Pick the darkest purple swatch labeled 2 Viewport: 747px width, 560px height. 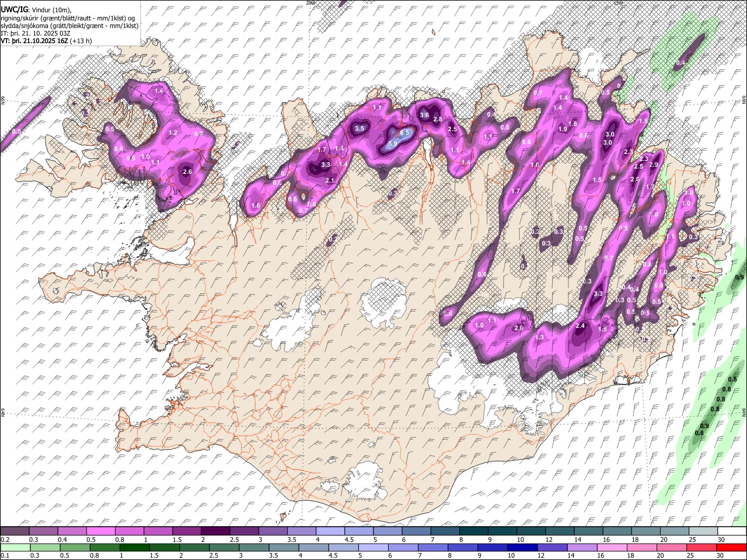point(216,531)
